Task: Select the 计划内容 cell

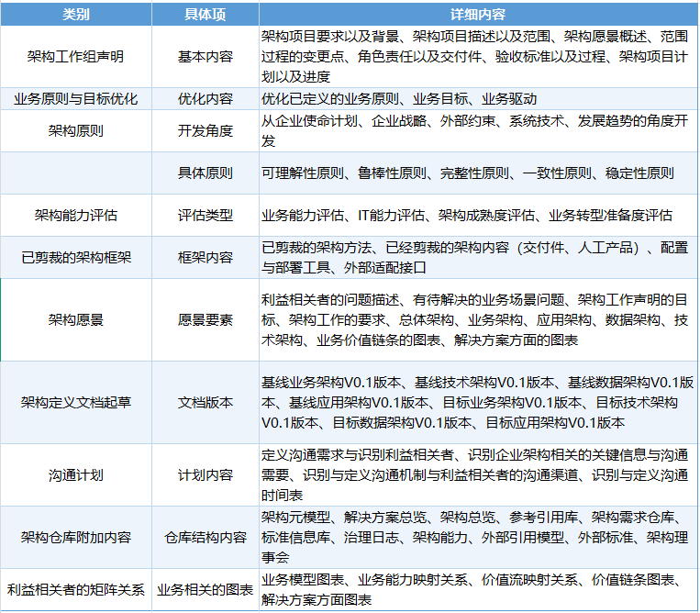Action: pyautogui.click(x=206, y=474)
